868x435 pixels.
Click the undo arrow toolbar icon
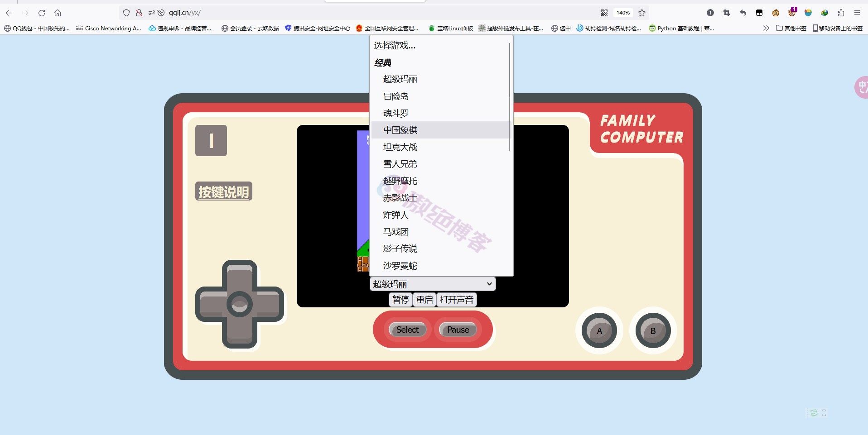[x=743, y=13]
